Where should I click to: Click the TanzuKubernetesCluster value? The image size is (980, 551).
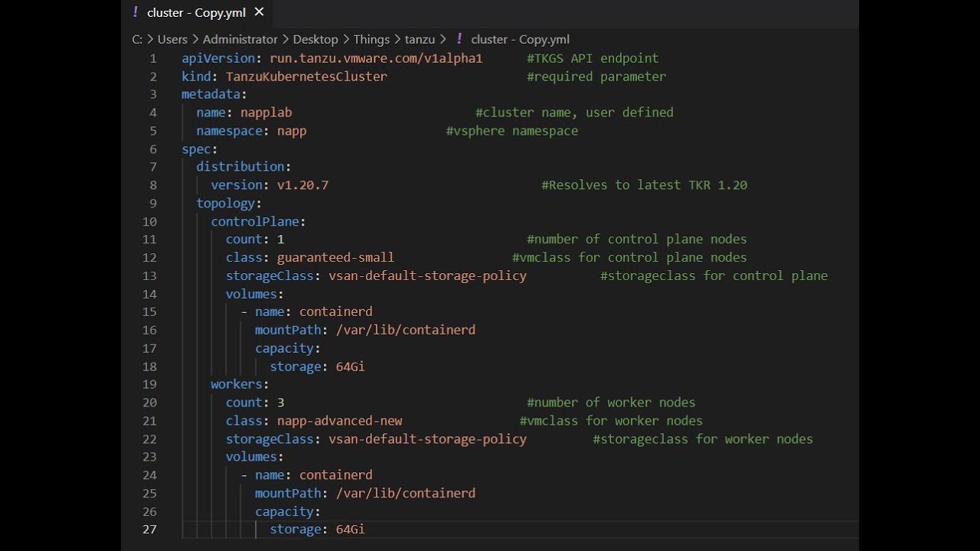pyautogui.click(x=306, y=77)
